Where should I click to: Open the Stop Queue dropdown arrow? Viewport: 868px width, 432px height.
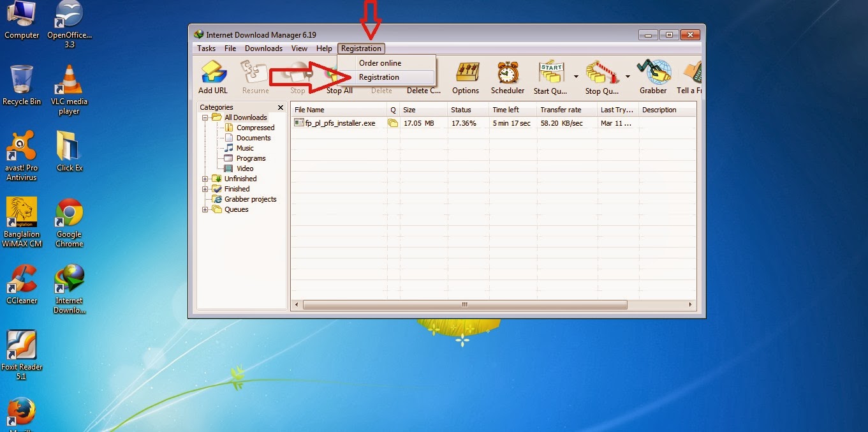tap(628, 77)
